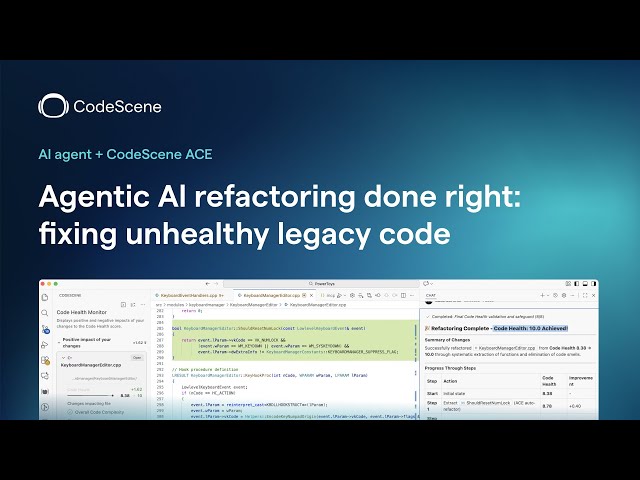Open the chat bubbles activity bar icon
The height and width of the screenshot is (480, 640).
click(x=45, y=376)
